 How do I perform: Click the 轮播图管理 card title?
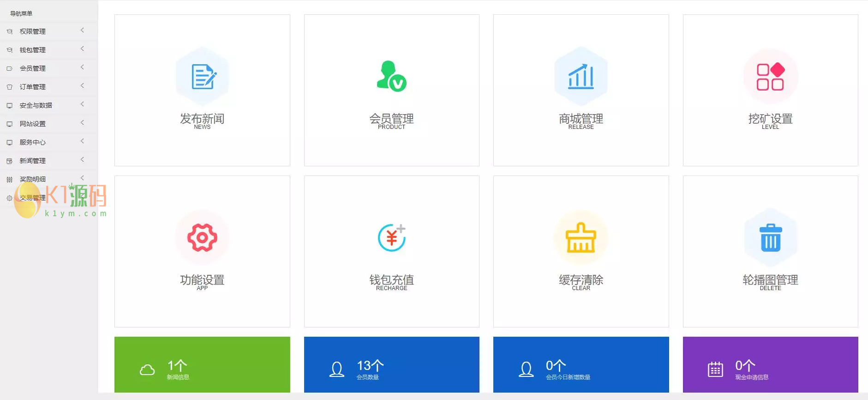click(x=770, y=280)
